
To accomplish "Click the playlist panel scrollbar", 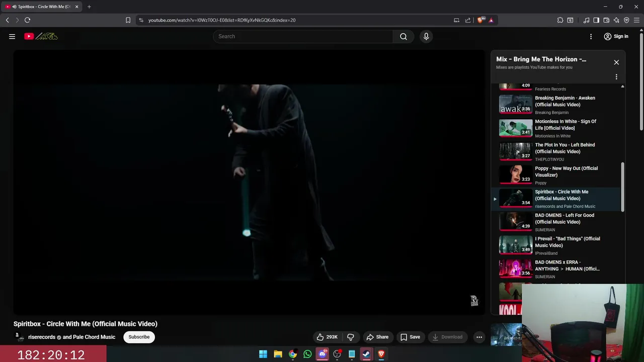I will (622, 187).
